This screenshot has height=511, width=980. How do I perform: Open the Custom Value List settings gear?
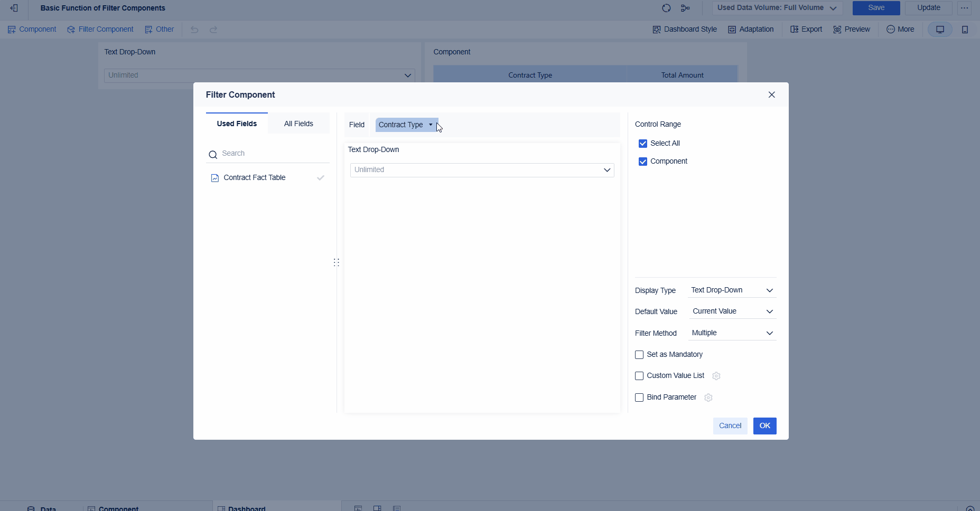(x=716, y=375)
